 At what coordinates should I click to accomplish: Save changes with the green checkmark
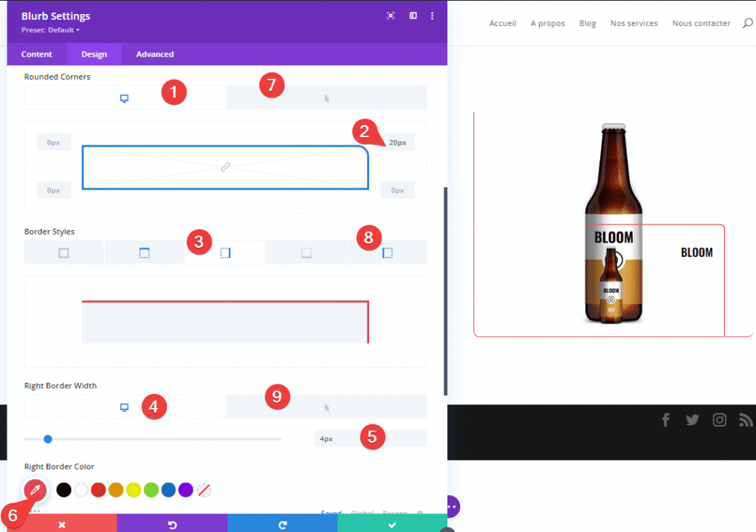click(393, 524)
